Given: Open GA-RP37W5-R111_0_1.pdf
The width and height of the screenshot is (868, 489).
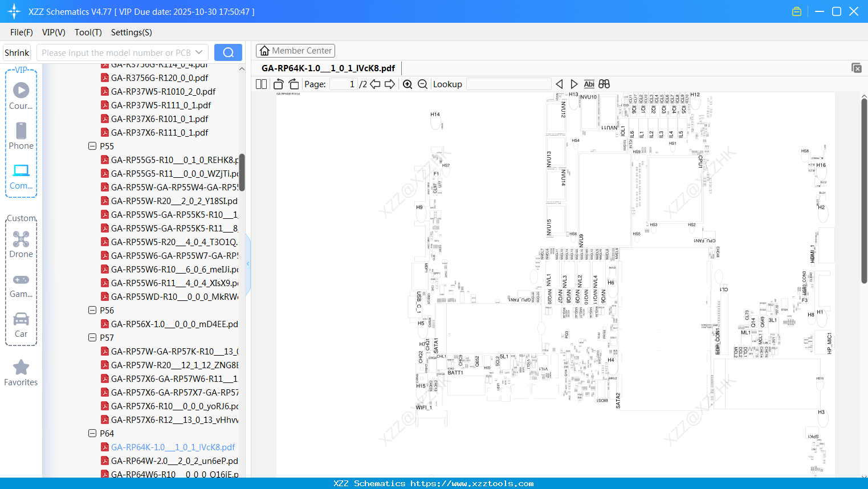Looking at the screenshot, I should (161, 105).
